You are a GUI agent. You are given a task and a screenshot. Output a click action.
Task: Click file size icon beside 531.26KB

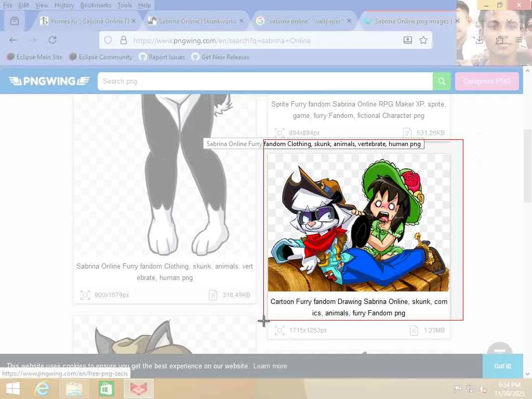click(x=407, y=132)
